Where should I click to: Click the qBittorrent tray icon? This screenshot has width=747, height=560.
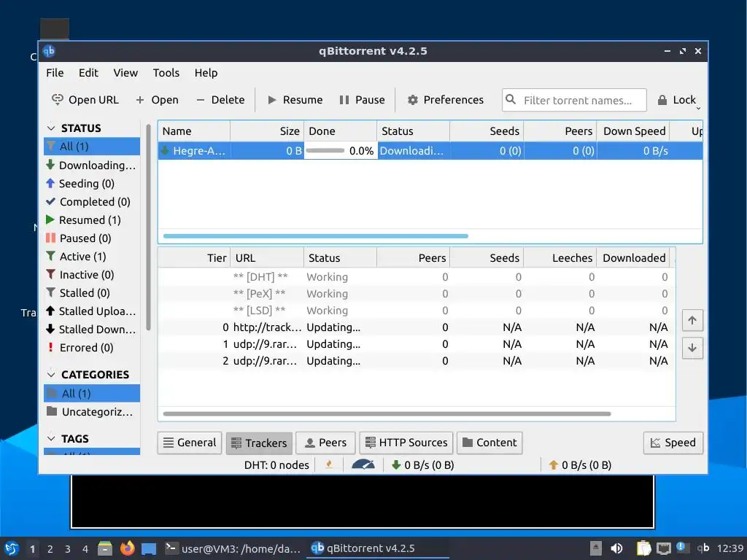click(703, 548)
